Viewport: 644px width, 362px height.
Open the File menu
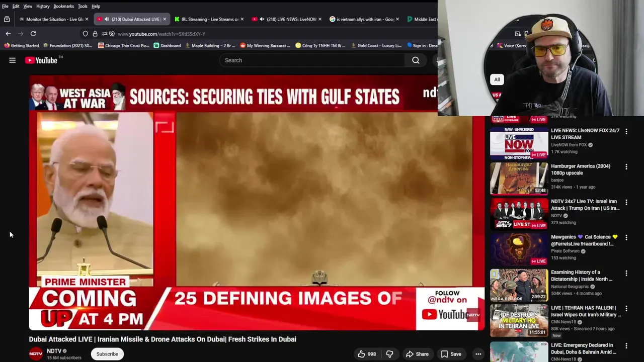click(5, 6)
